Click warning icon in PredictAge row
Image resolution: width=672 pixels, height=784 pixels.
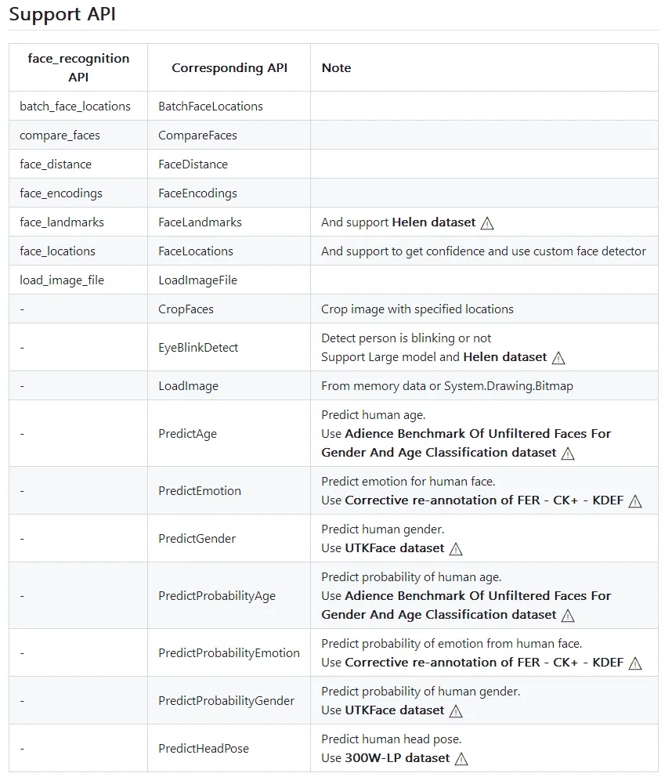pos(568,453)
